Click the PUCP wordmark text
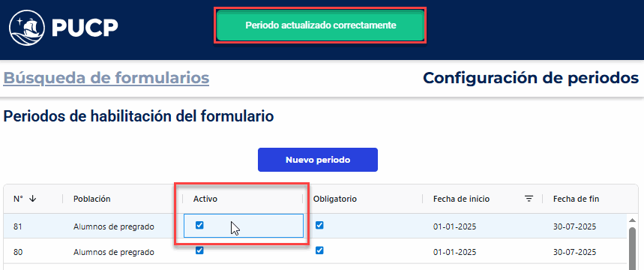 tap(85, 28)
